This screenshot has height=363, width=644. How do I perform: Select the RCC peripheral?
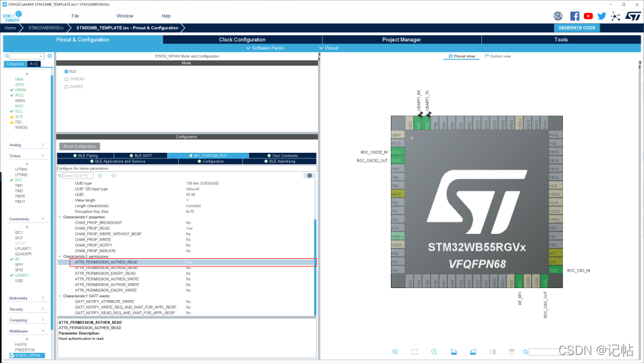click(19, 112)
